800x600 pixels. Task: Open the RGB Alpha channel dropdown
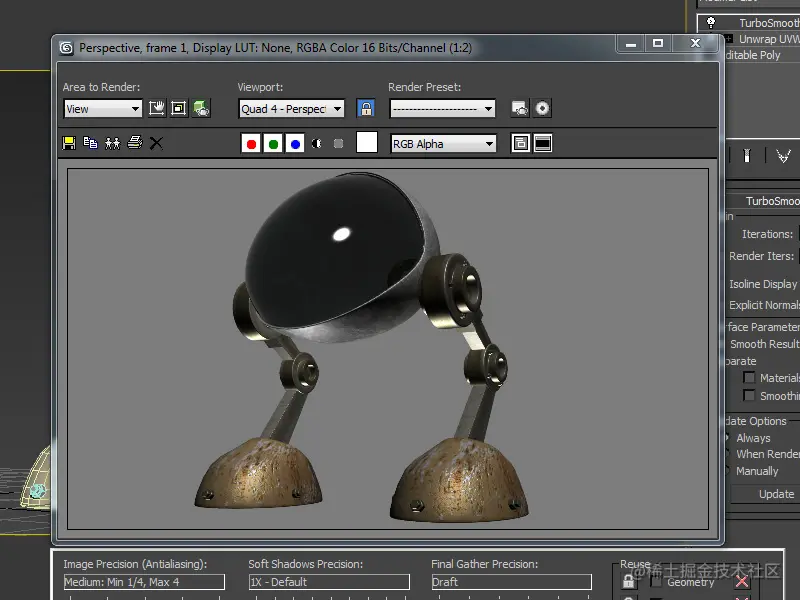pos(443,144)
